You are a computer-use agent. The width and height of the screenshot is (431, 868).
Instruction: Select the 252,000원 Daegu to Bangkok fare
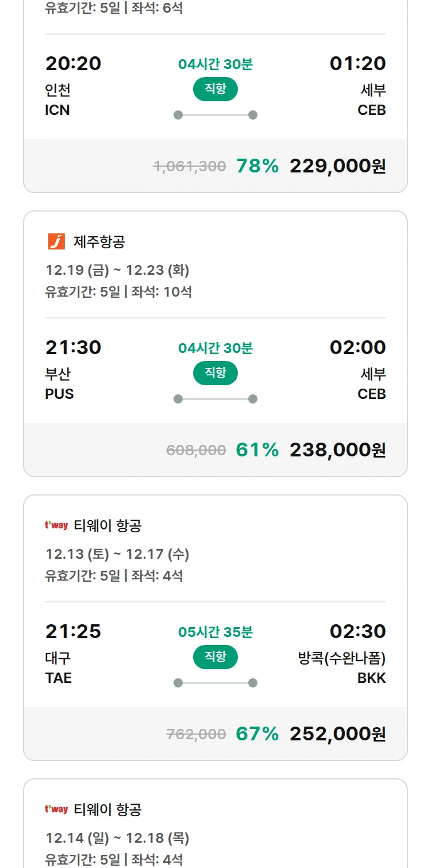337,734
